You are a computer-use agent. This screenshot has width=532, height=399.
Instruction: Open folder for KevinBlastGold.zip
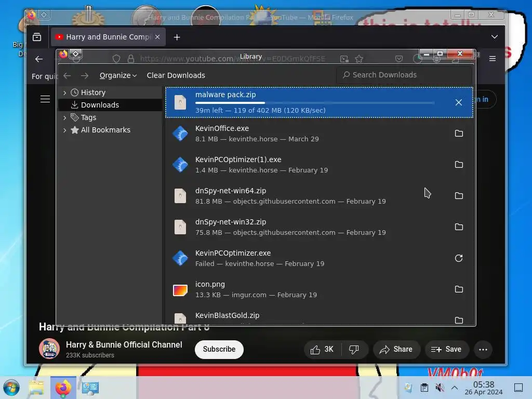tap(459, 320)
